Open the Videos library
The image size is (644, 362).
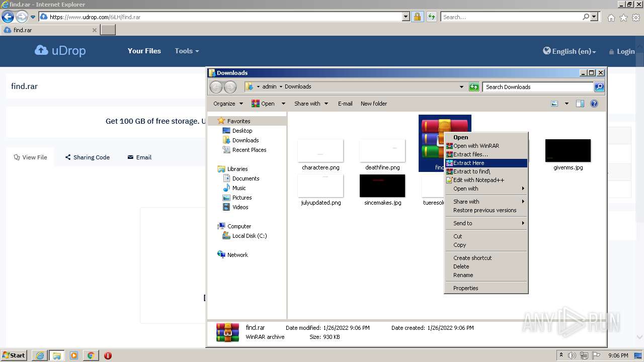click(240, 207)
